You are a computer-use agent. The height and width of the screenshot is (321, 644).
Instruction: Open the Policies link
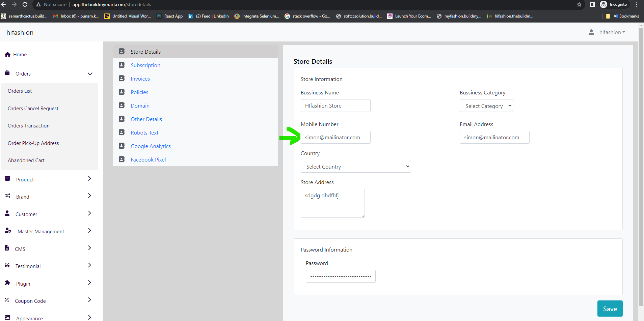click(x=139, y=92)
